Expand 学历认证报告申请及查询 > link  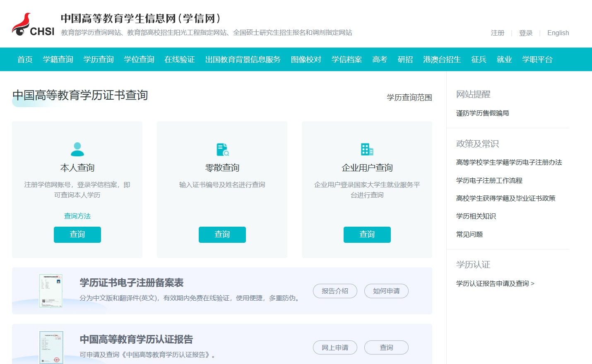pos(495,284)
